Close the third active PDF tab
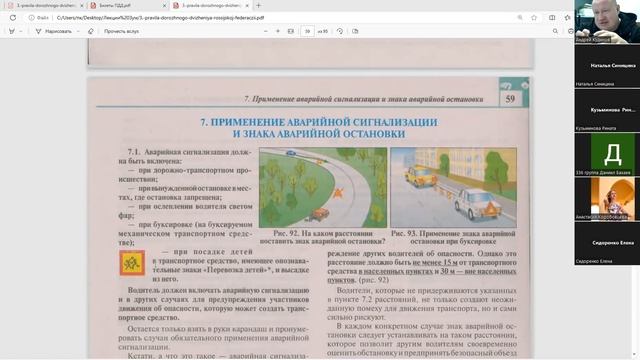Image resolution: width=640 pixels, height=360 pixels. click(x=247, y=6)
